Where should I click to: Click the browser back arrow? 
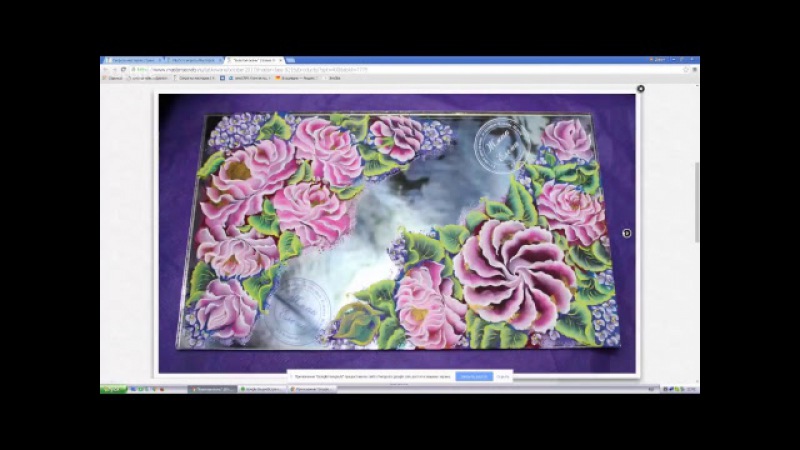point(106,69)
